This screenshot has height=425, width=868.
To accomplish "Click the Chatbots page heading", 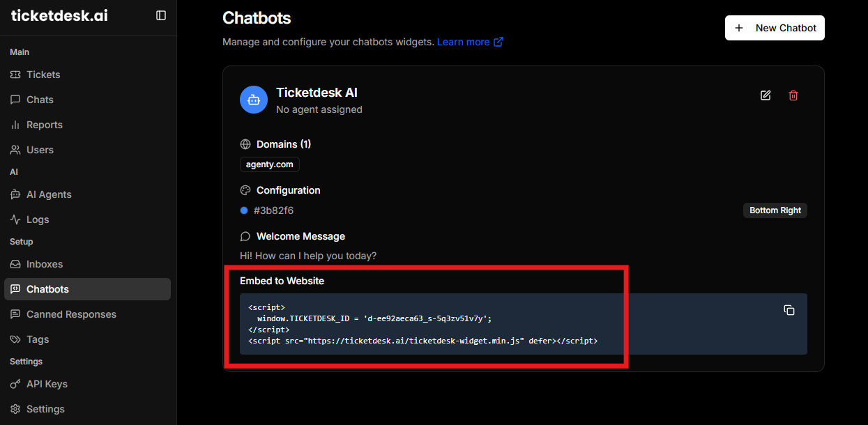I will (x=257, y=18).
